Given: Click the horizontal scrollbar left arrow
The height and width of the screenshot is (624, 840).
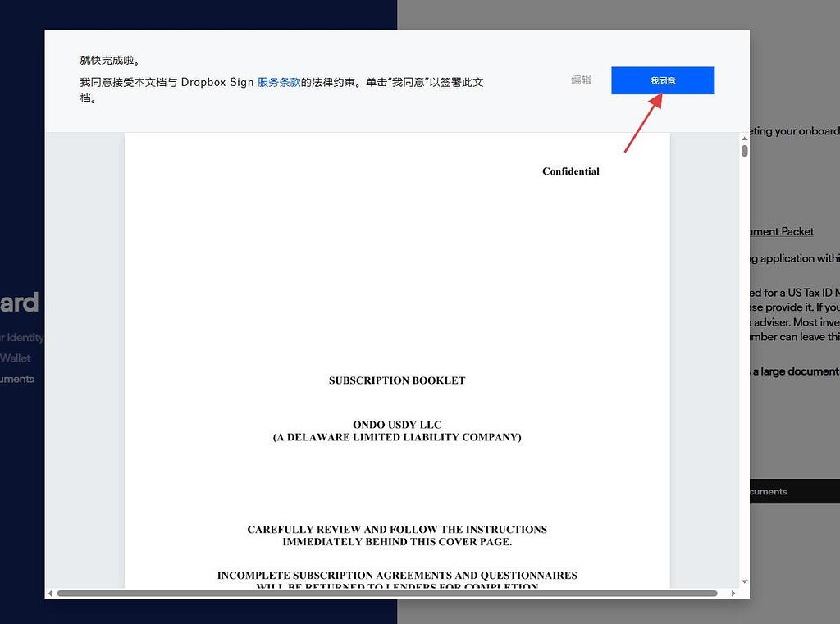Looking at the screenshot, I should (51, 593).
